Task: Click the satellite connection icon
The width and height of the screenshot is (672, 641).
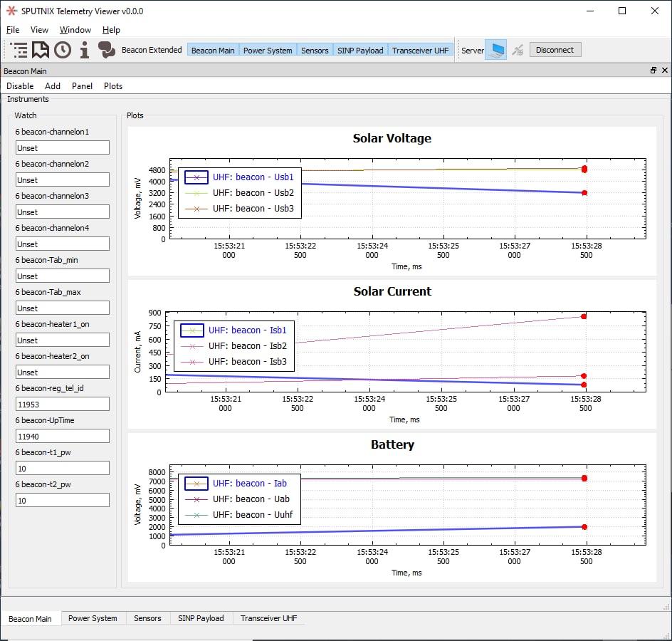Action: point(518,50)
